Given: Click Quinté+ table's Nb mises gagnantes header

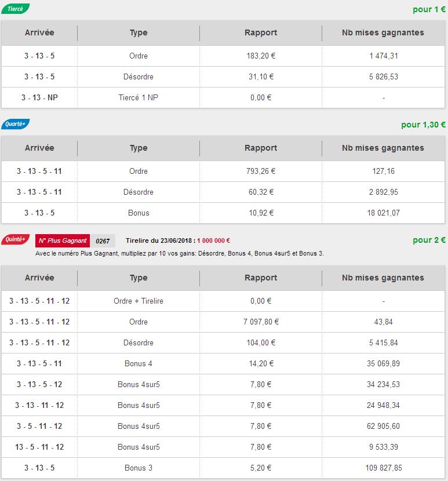Looking at the screenshot, I should point(383,278).
